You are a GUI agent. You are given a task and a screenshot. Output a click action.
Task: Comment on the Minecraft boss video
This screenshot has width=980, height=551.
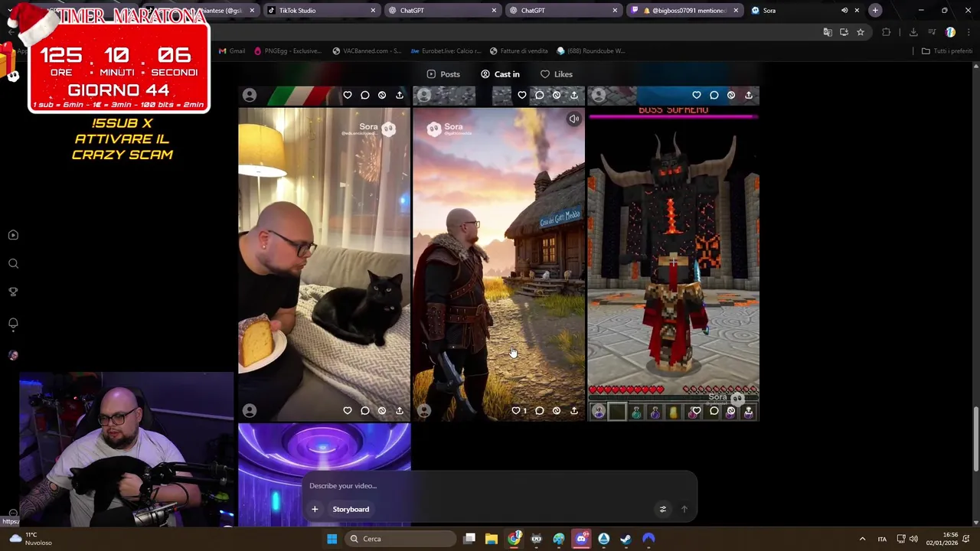pyautogui.click(x=714, y=411)
